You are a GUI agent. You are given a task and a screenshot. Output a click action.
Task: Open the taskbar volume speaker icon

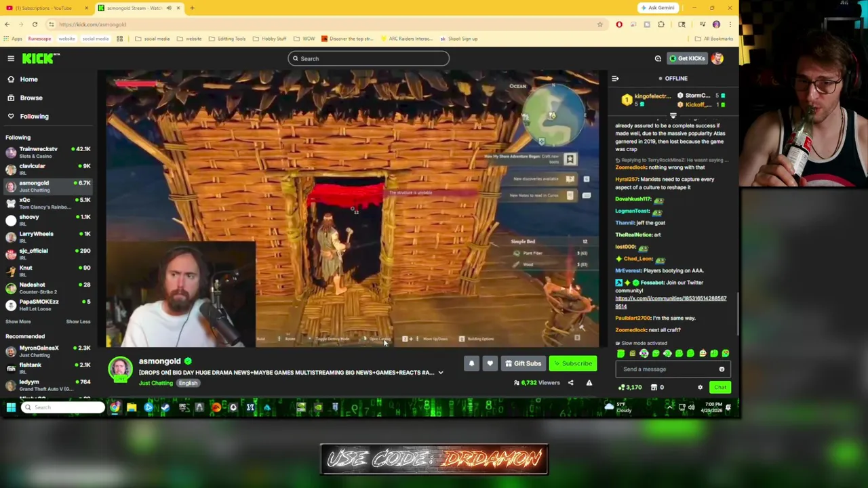pos(691,407)
